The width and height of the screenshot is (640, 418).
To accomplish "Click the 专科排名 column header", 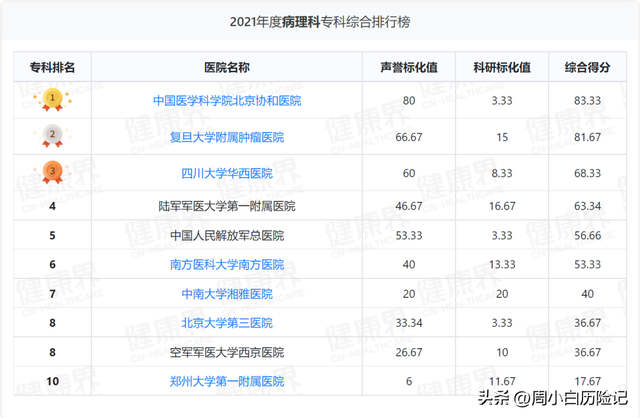I will click(x=52, y=67).
